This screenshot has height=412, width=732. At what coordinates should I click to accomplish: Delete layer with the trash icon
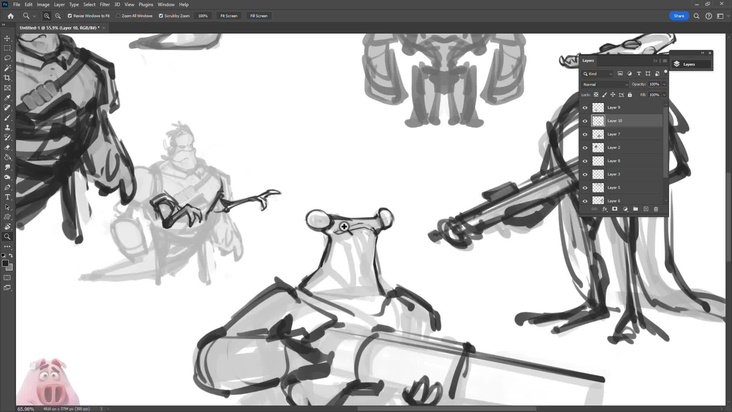point(656,209)
